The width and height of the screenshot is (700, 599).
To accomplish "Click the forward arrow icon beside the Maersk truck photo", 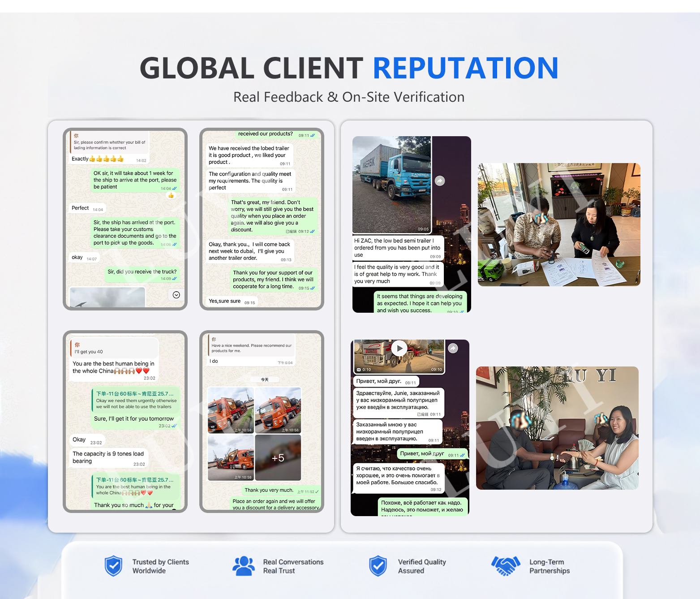I will (440, 181).
